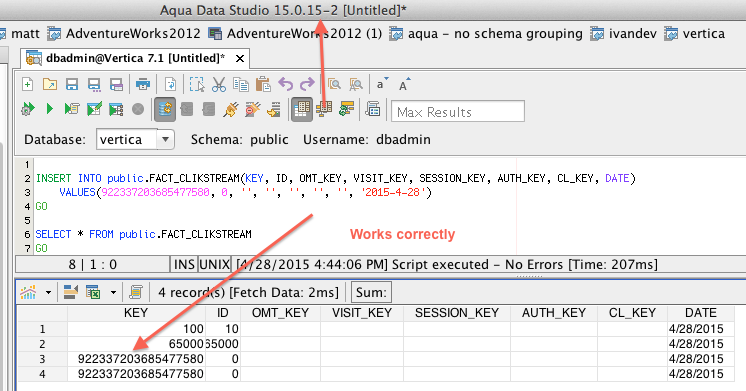Click the Execute Edit icon
Screen dimensions: 746x391
pos(94,109)
